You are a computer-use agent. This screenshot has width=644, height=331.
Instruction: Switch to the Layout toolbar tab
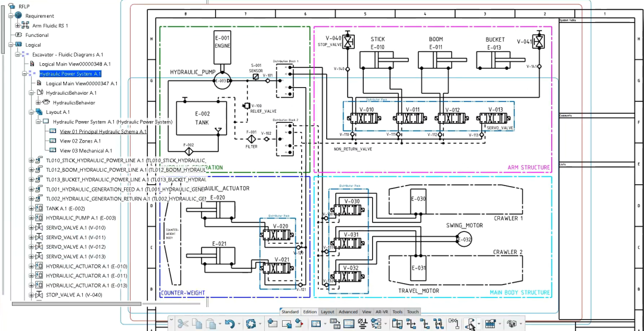click(x=327, y=312)
